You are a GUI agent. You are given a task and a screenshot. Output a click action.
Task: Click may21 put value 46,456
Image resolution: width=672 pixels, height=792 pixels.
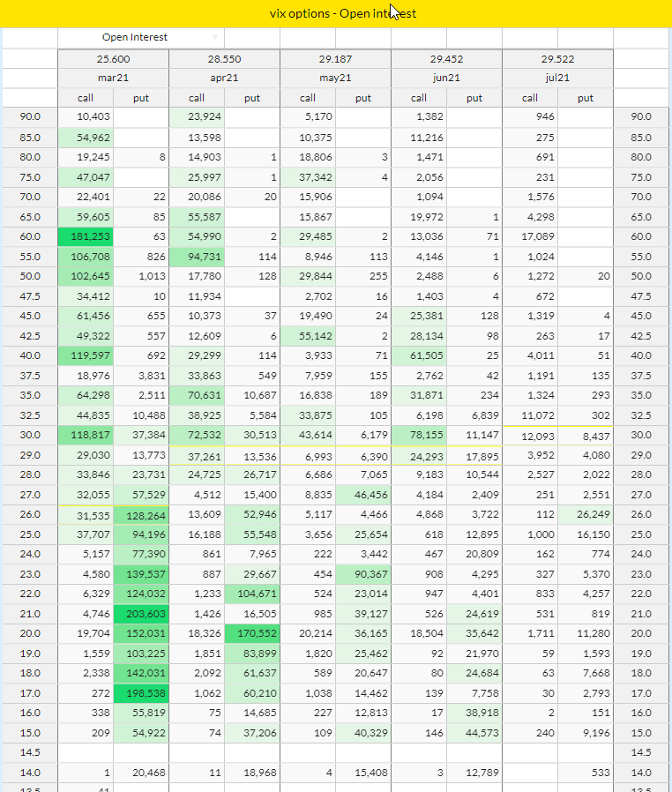tap(363, 495)
